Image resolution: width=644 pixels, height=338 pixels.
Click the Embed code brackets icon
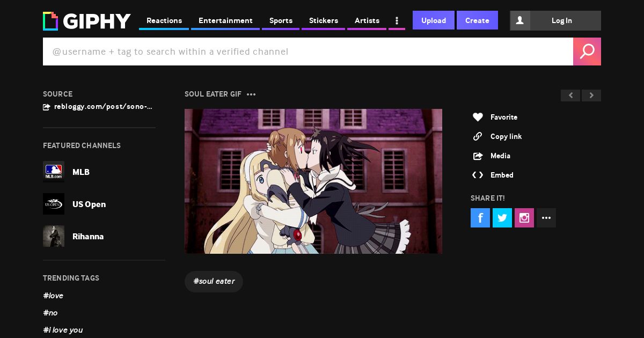[478, 175]
